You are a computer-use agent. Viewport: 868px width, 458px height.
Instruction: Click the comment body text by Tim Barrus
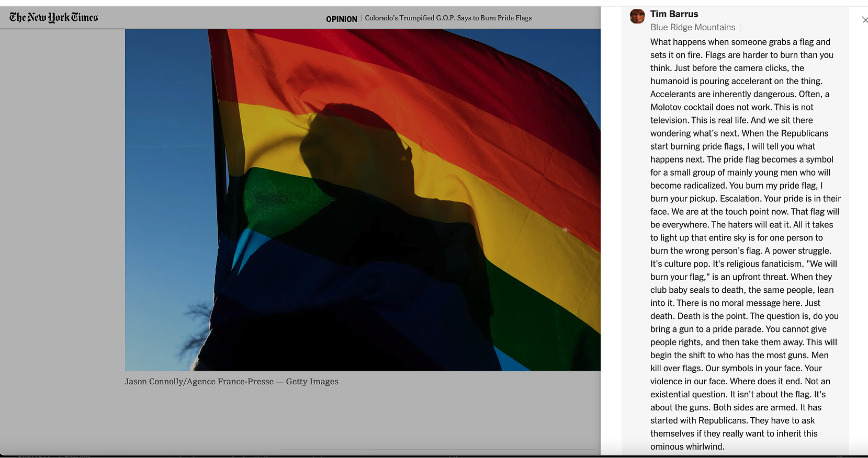[745, 244]
